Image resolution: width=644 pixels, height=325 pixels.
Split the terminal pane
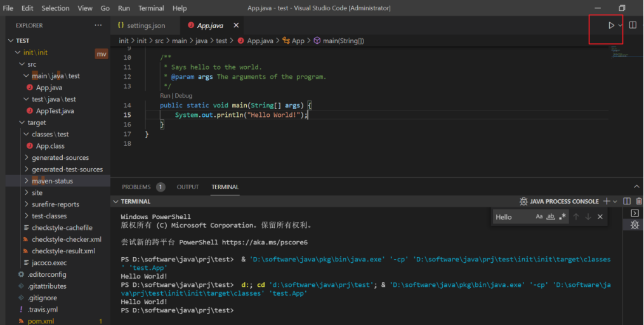tap(627, 201)
